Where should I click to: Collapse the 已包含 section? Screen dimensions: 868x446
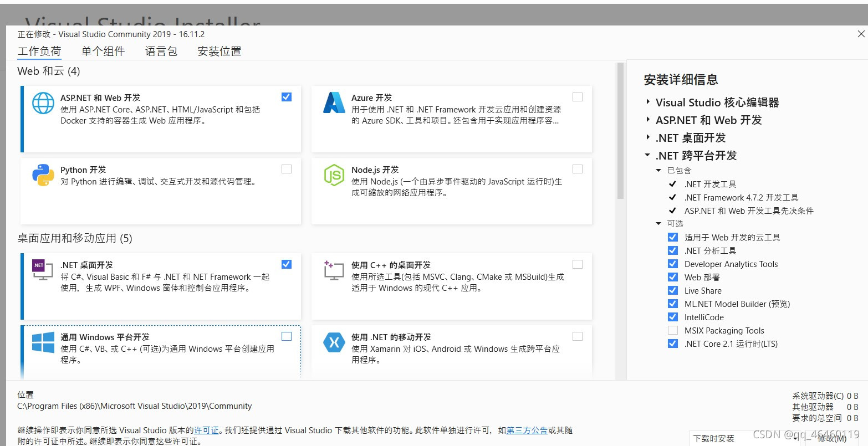pos(659,170)
